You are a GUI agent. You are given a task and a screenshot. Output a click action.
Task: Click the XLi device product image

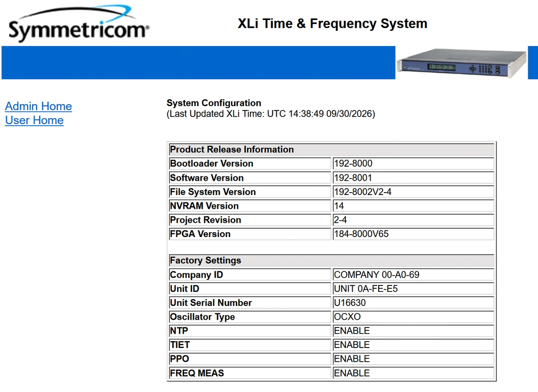pyautogui.click(x=462, y=63)
